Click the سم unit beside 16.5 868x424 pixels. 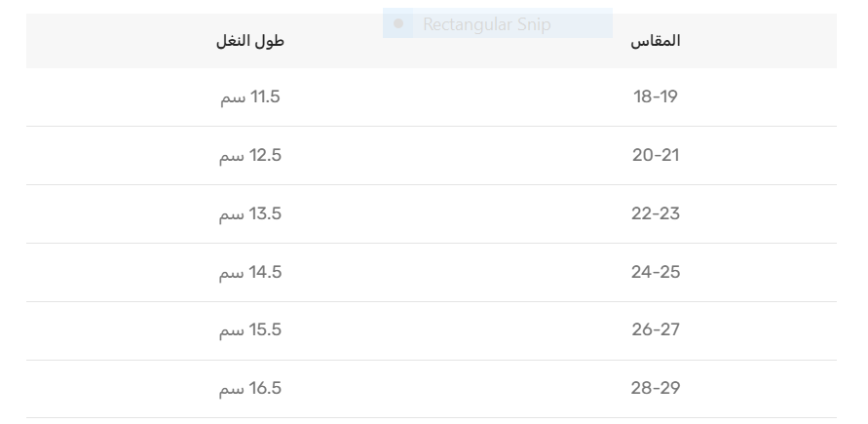point(230,390)
